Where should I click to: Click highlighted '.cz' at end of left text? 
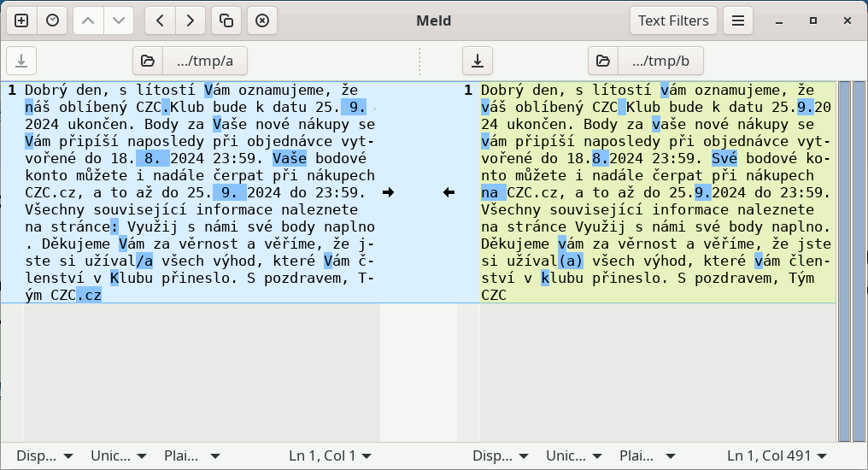[89, 295]
